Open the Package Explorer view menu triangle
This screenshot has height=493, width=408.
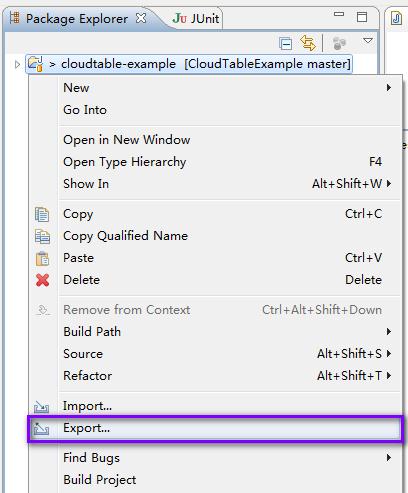click(368, 41)
